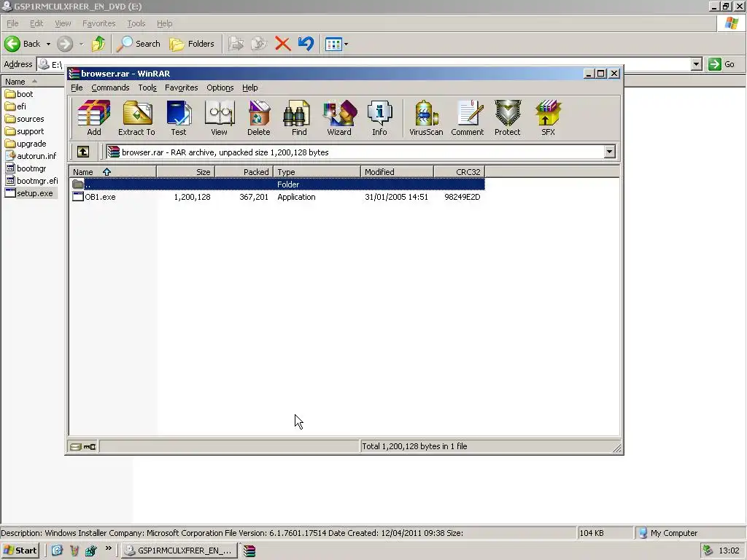747x560 pixels.
Task: Click the Explorer Back arrow button
Action: point(23,44)
